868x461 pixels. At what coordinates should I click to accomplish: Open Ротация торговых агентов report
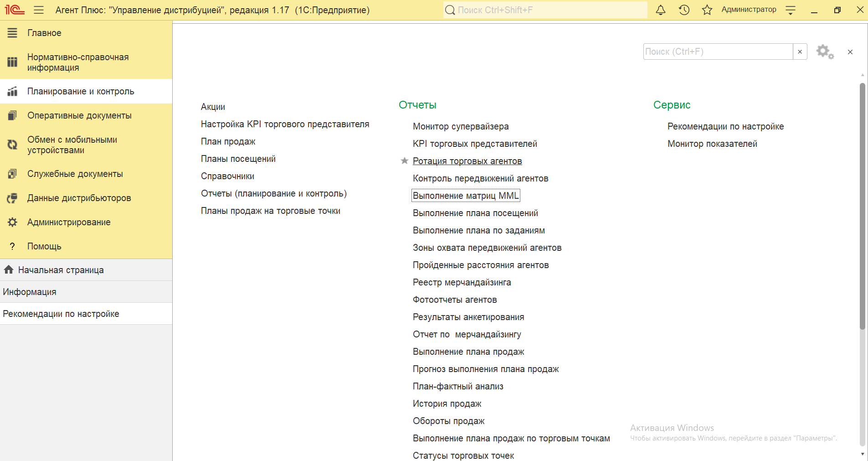(467, 161)
